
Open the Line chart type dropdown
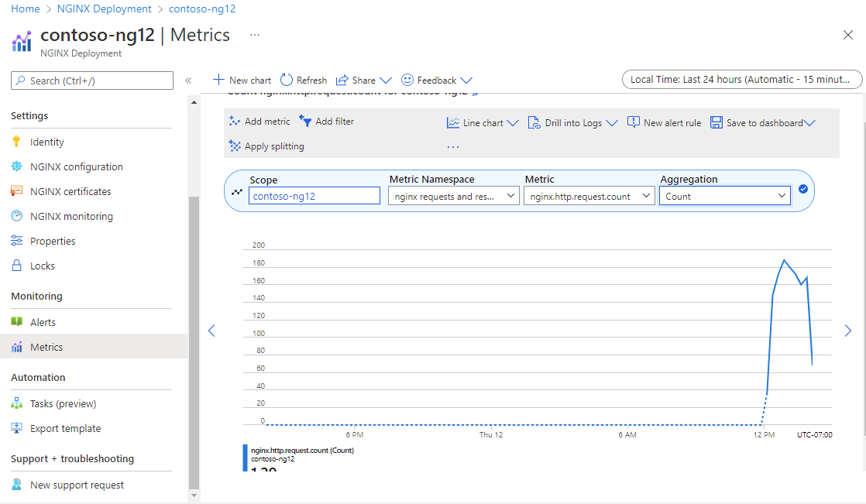pos(483,123)
